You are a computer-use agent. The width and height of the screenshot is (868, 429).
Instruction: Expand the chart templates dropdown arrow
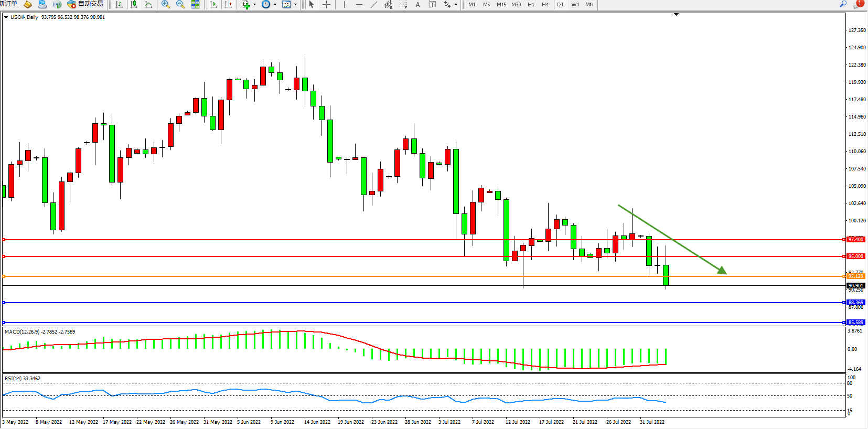click(x=295, y=5)
